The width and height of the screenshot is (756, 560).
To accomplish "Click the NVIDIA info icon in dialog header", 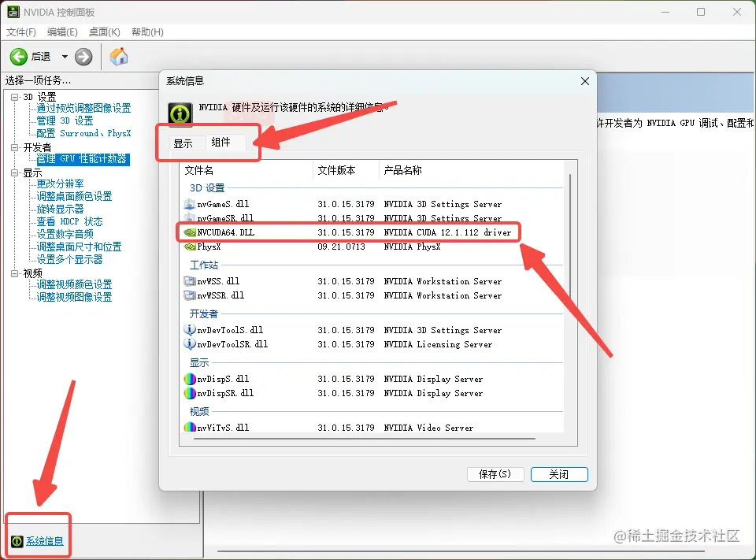I will click(x=180, y=114).
